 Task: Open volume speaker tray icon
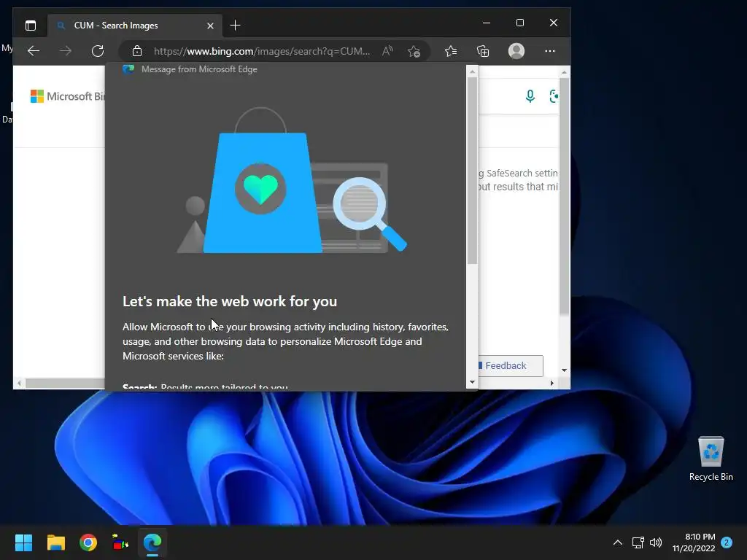656,542
